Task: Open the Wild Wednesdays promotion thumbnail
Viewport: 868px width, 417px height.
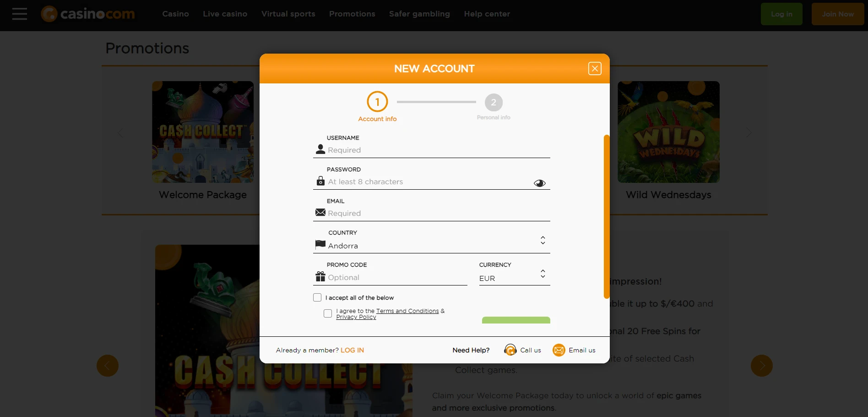Action: click(x=668, y=132)
